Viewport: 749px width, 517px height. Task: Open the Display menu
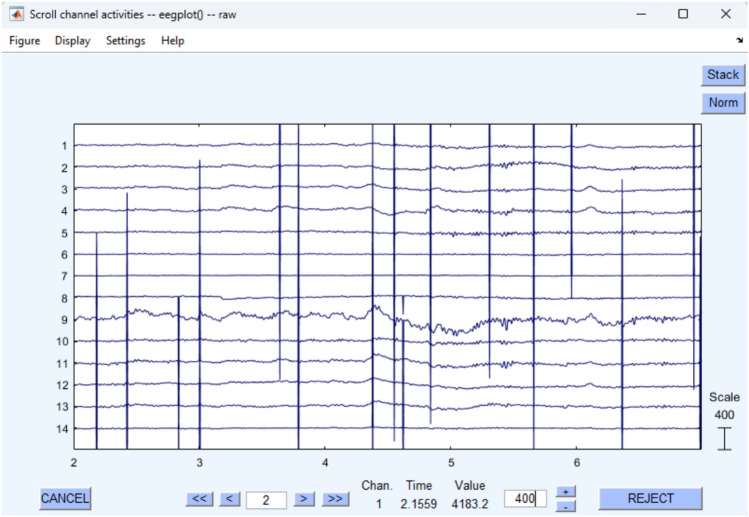(x=73, y=41)
